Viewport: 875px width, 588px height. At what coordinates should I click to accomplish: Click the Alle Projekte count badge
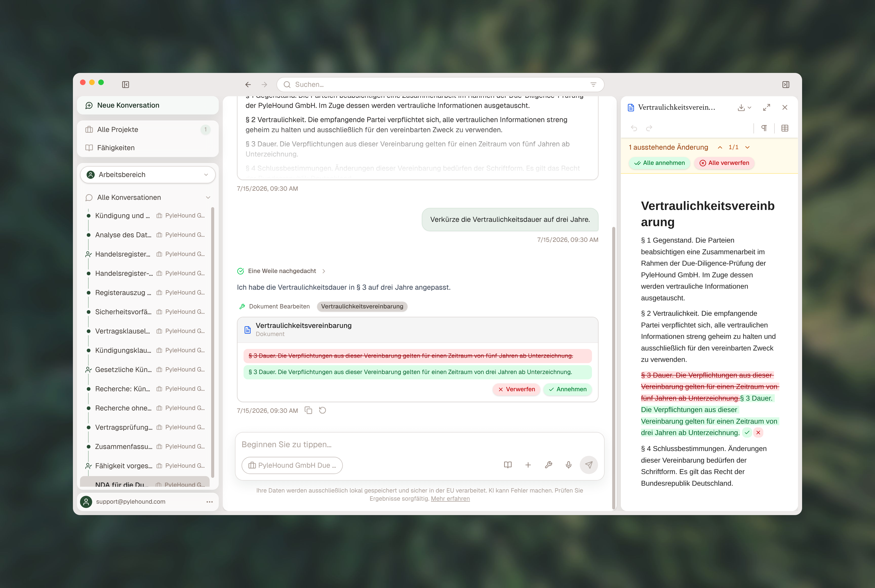(206, 130)
